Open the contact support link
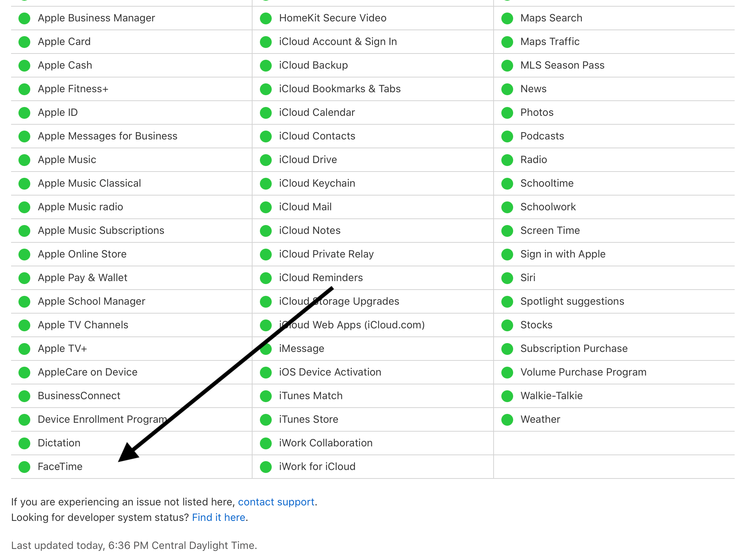 [276, 502]
